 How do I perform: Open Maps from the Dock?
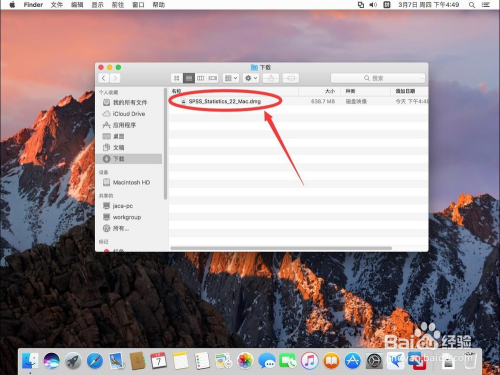(x=223, y=361)
